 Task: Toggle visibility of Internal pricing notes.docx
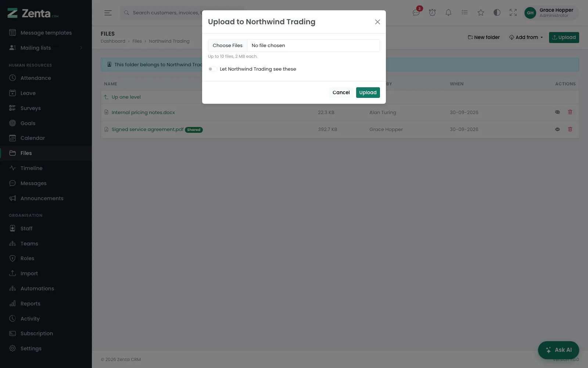click(557, 112)
